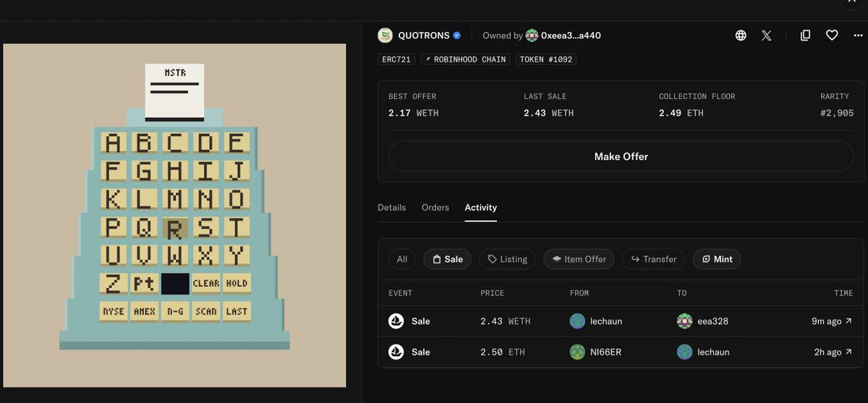The height and width of the screenshot is (403, 868).
Task: Click the 2.50 ETH price cell
Action: pyautogui.click(x=503, y=352)
